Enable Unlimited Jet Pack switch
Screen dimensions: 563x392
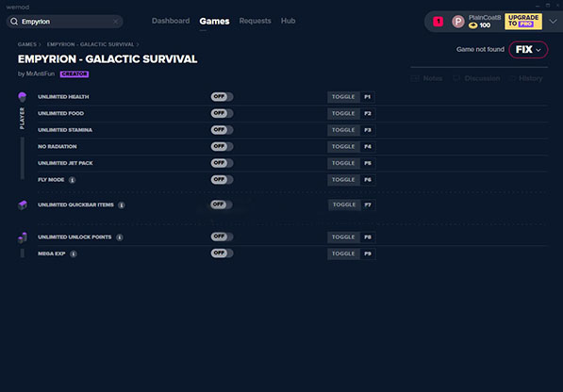click(222, 163)
